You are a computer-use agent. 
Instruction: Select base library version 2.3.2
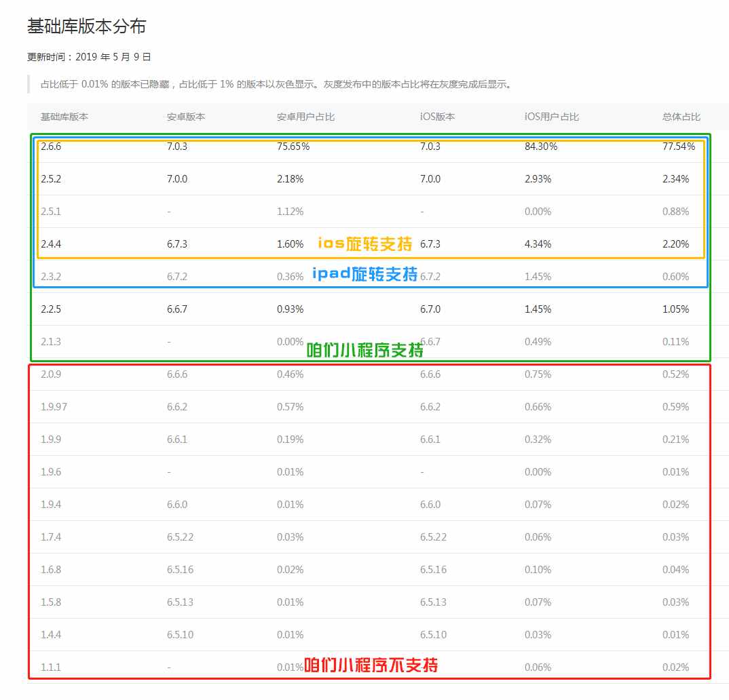tap(51, 276)
